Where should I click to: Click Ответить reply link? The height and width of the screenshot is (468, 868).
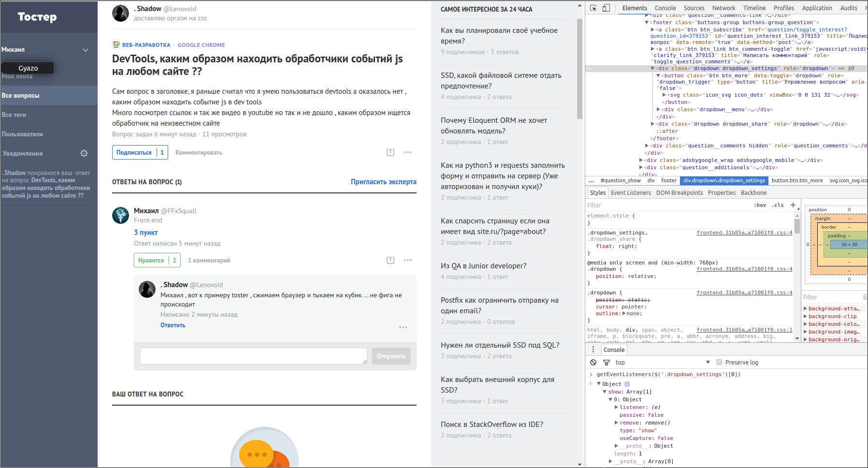coord(173,325)
